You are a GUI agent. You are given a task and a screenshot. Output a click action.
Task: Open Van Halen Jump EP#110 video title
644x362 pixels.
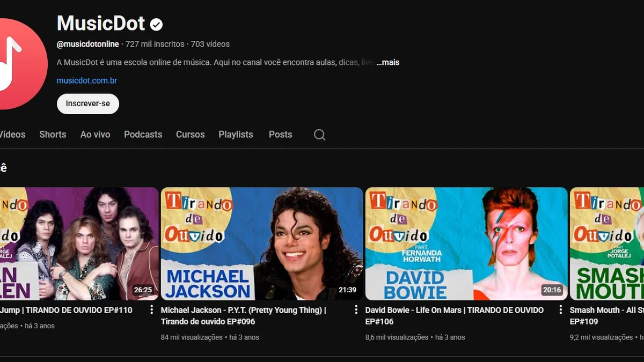click(66, 310)
